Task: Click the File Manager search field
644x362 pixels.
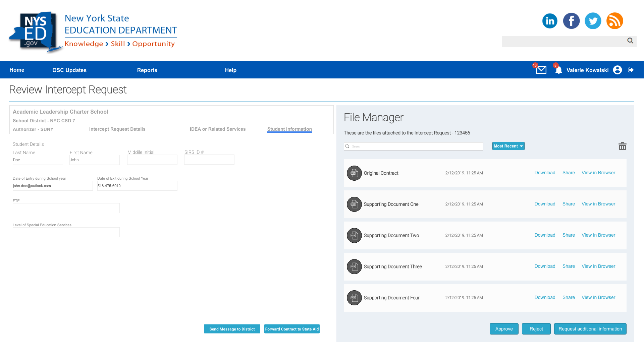Action: click(x=416, y=146)
